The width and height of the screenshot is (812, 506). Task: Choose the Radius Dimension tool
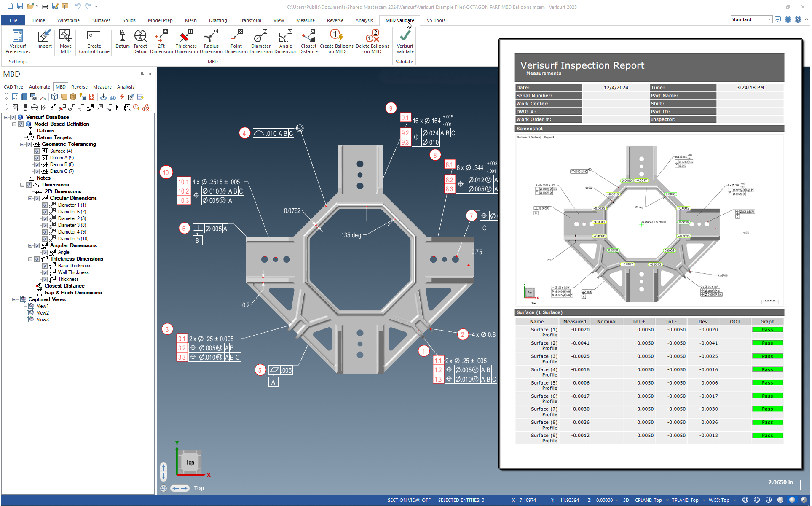[x=211, y=41]
